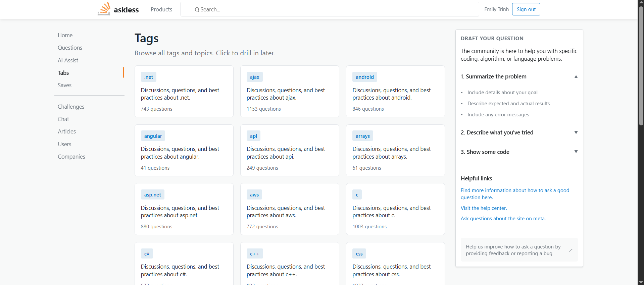
Task: Open the Products menu
Action: point(161,9)
